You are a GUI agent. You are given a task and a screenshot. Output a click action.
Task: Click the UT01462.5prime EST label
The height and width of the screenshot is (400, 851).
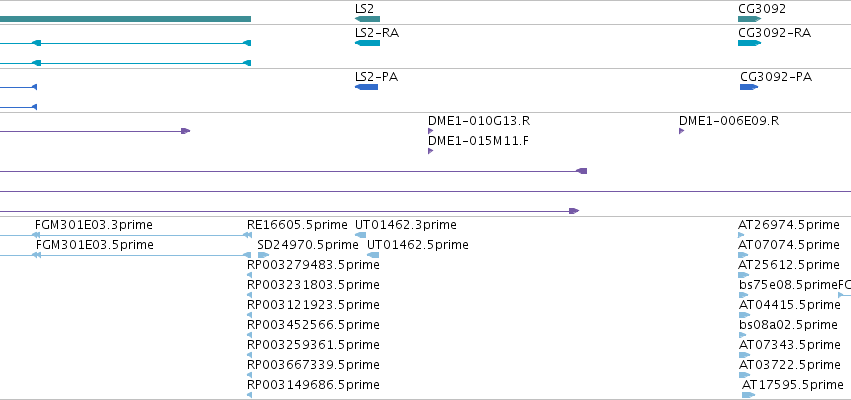417,245
